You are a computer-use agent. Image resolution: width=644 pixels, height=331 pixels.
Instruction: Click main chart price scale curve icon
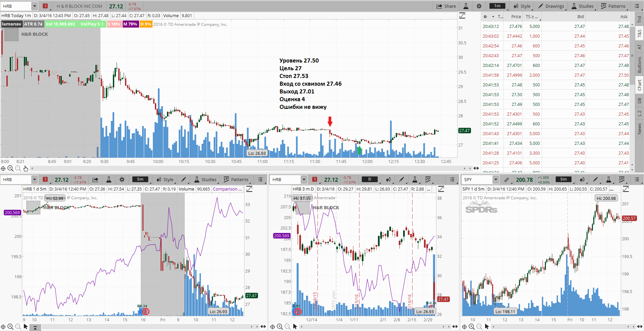point(462,16)
